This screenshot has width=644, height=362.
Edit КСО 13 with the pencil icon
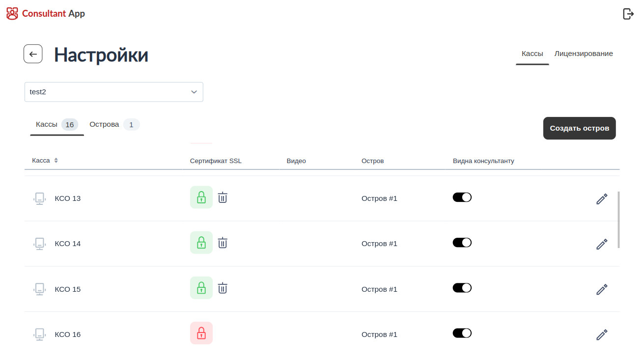point(602,199)
